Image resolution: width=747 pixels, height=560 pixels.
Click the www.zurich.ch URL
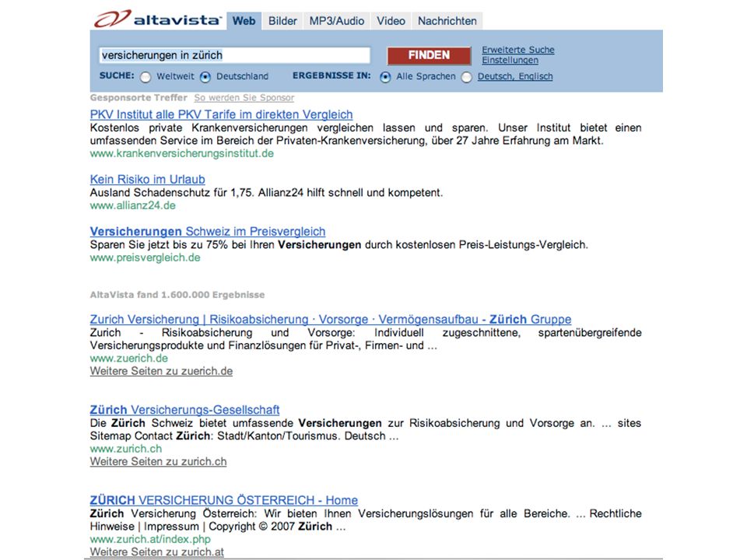coord(126,449)
